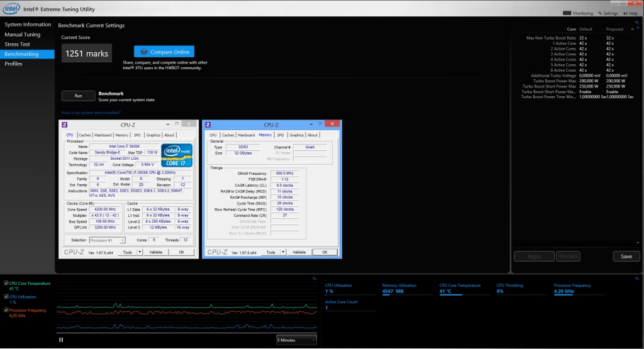Click the Tools button in CPU-Z processor window
Screen dimensions: 644x349
128,252
